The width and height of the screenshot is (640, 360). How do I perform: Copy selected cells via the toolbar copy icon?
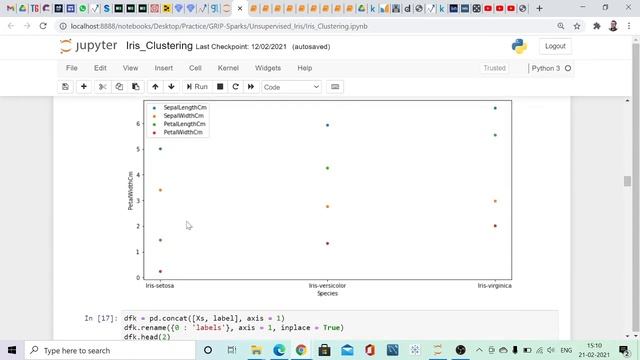119,87
